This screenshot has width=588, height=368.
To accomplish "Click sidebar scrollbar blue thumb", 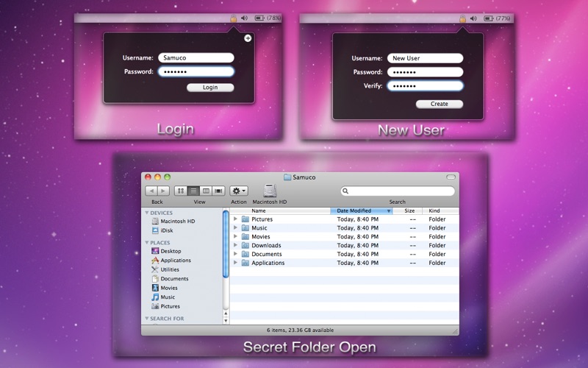I will [x=226, y=244].
